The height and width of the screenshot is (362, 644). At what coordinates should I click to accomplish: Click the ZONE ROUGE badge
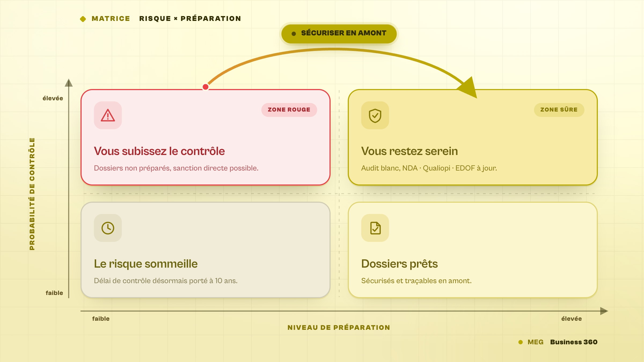pyautogui.click(x=289, y=110)
